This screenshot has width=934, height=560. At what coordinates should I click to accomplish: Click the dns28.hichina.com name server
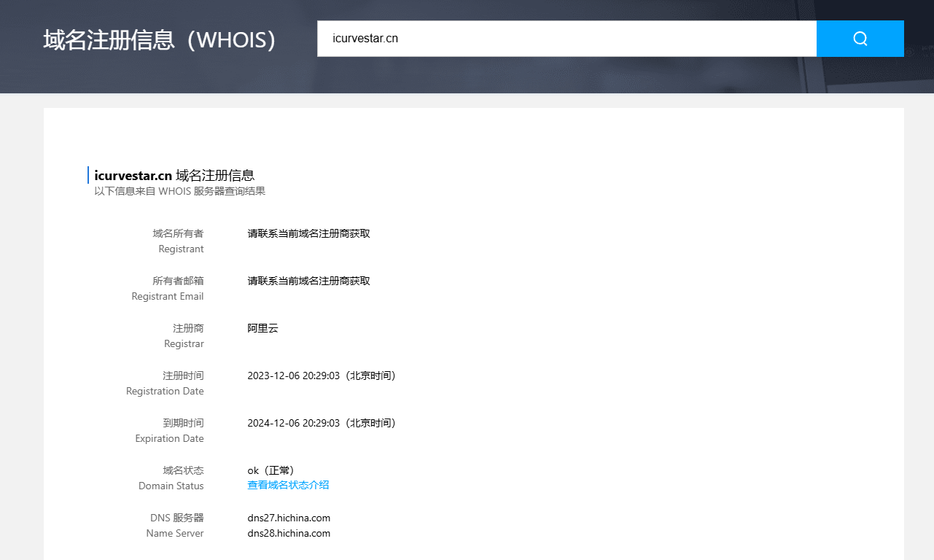click(x=289, y=533)
